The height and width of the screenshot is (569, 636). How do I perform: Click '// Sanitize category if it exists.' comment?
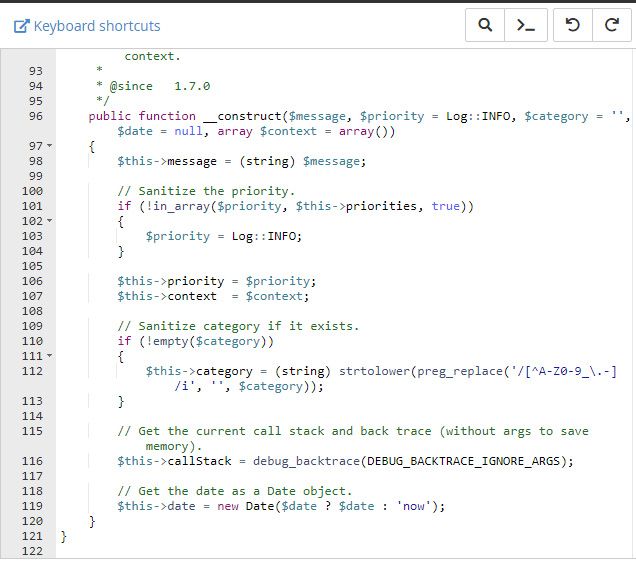[238, 326]
